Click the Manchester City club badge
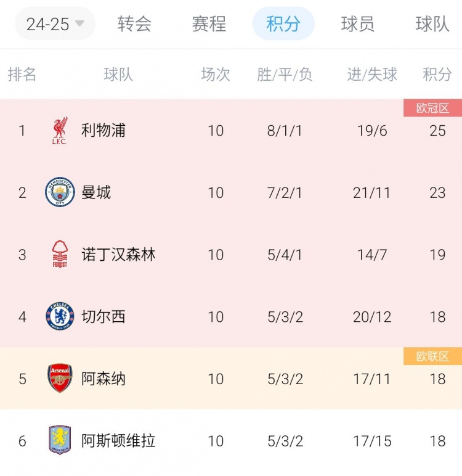Image resolution: width=462 pixels, height=476 pixels. (60, 192)
